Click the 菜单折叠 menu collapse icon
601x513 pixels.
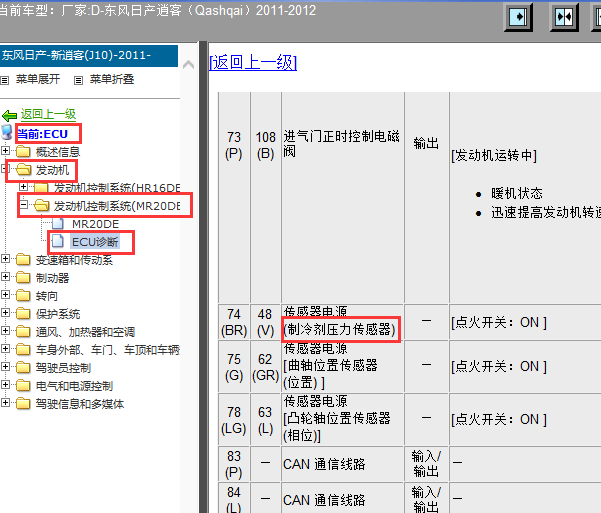pos(78,80)
